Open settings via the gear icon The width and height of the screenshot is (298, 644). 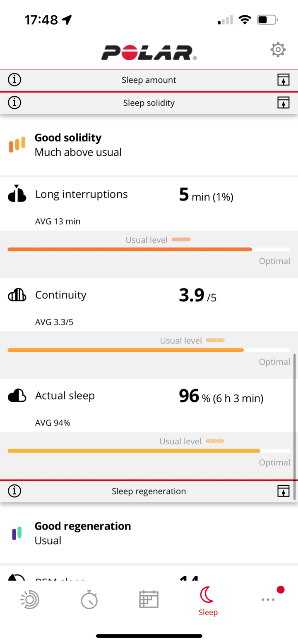[x=278, y=50]
